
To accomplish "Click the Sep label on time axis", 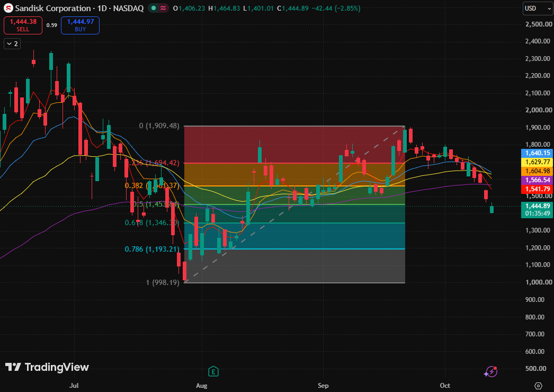I will (x=323, y=385).
